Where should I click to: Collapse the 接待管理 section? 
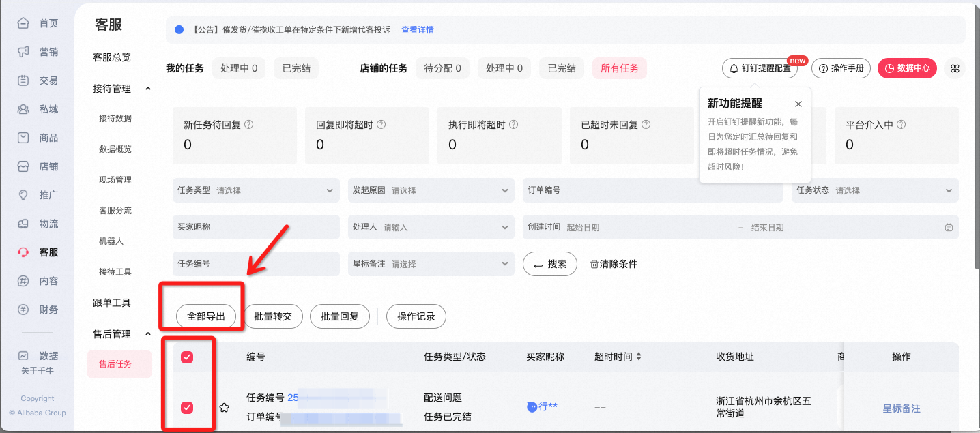click(148, 89)
